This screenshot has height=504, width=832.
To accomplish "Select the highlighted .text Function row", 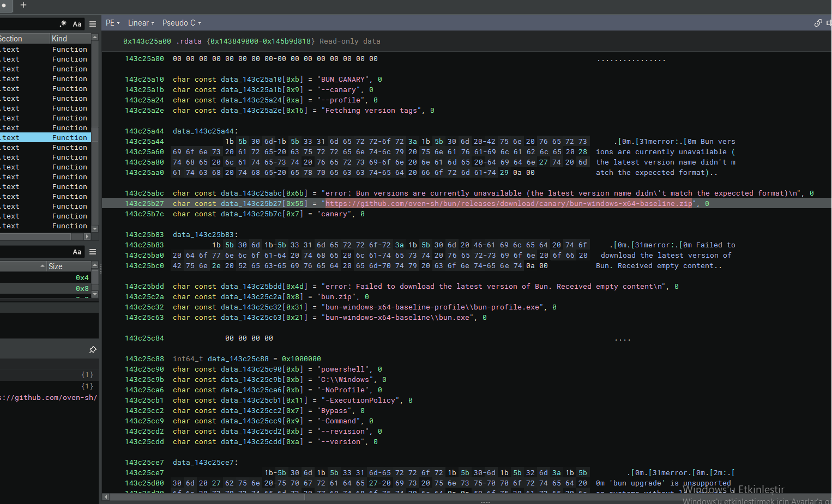I will (45, 138).
